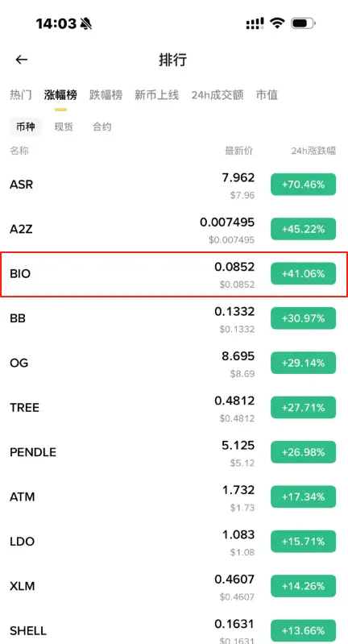348x644 pixels.
Task: Sort by 名称 column header
Action: pos(19,151)
